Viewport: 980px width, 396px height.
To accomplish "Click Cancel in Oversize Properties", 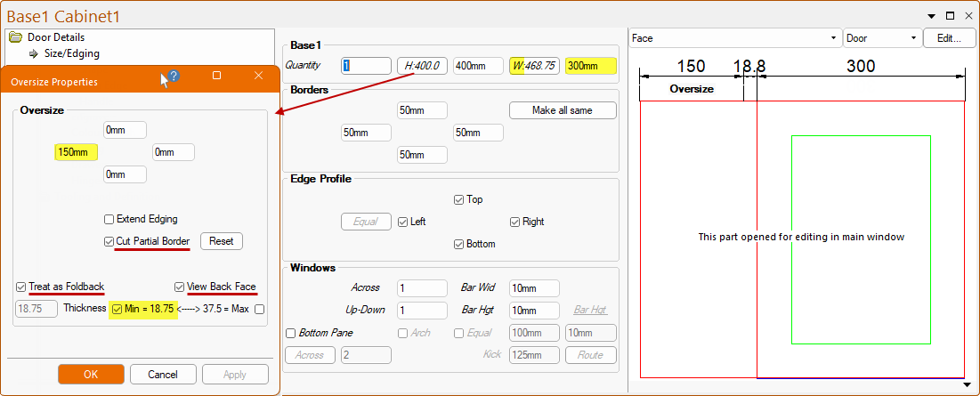I will click(x=163, y=374).
